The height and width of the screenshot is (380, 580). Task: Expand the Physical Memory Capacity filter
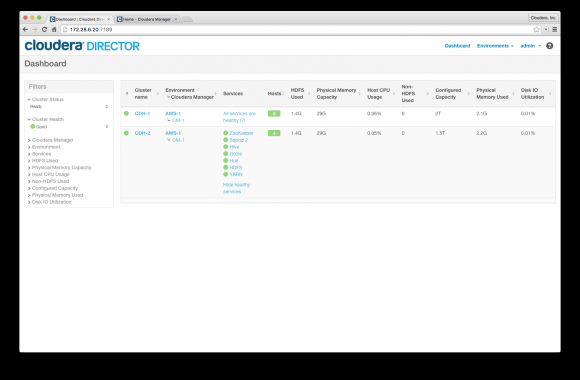[59, 167]
